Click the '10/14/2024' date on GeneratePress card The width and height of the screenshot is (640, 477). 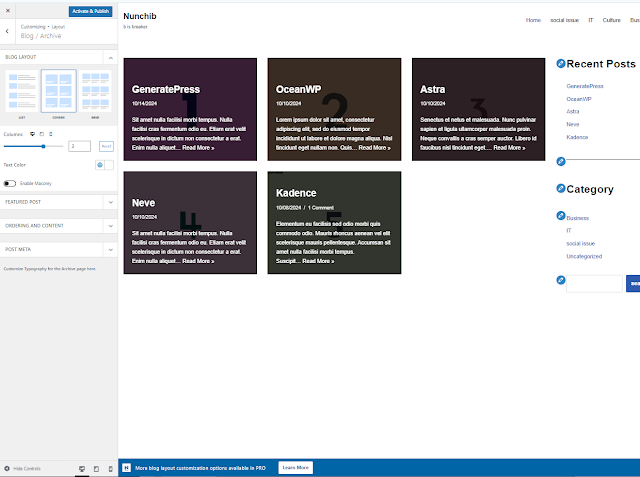pyautogui.click(x=144, y=104)
